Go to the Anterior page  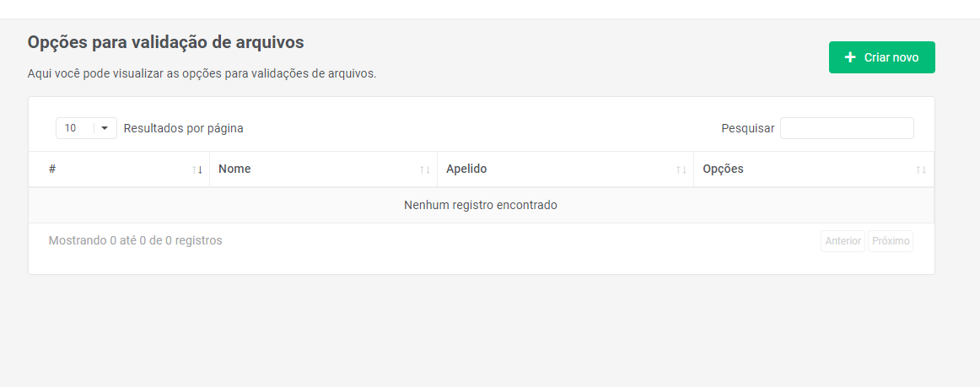coord(843,241)
